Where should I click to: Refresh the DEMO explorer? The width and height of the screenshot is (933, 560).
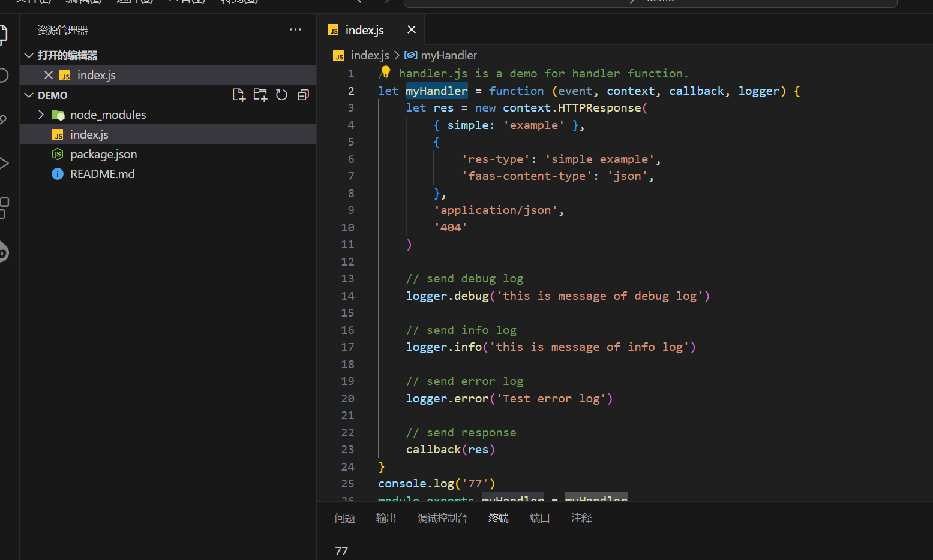click(281, 95)
